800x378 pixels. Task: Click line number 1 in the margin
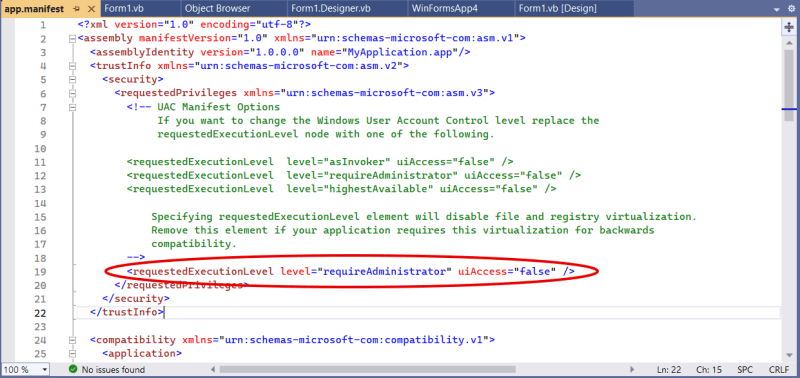(x=43, y=25)
